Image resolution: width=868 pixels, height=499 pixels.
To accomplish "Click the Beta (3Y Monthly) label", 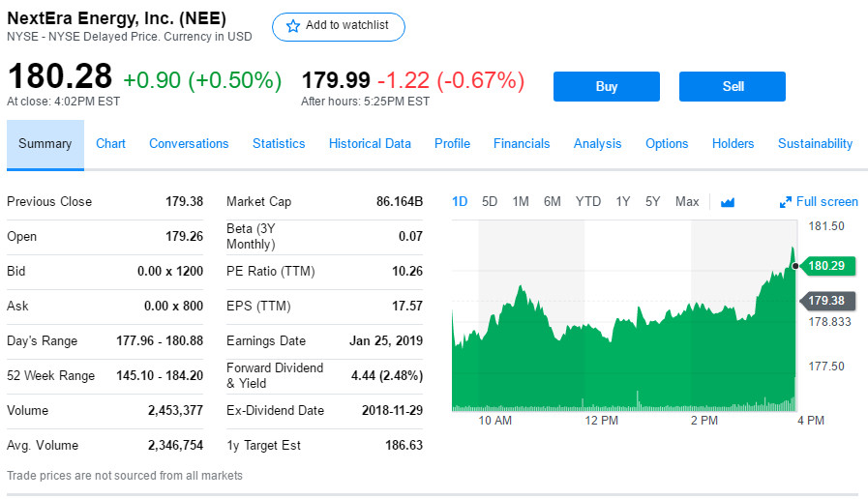I will [251, 237].
